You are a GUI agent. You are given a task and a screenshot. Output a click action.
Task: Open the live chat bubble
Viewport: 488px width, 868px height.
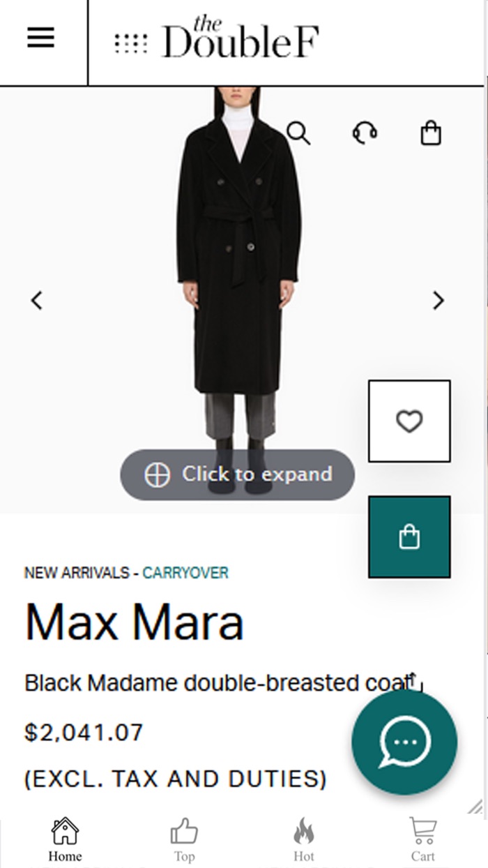pos(404,742)
